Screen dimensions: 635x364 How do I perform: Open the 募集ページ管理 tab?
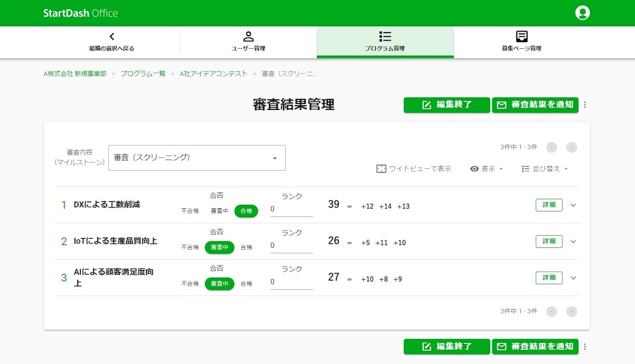coord(522,42)
